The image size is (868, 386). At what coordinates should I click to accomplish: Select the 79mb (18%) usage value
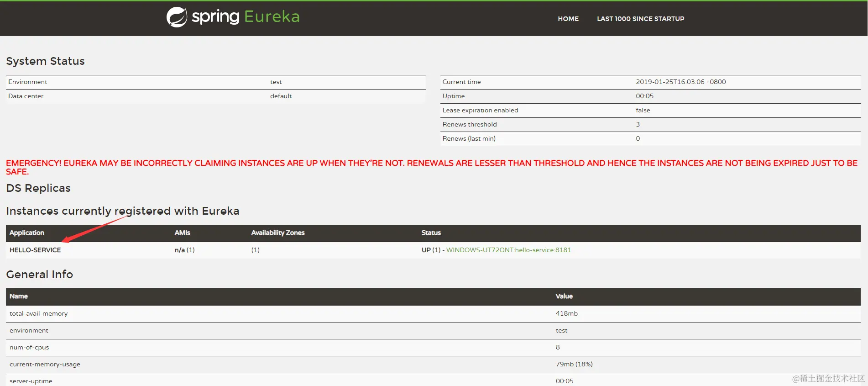[x=574, y=364]
